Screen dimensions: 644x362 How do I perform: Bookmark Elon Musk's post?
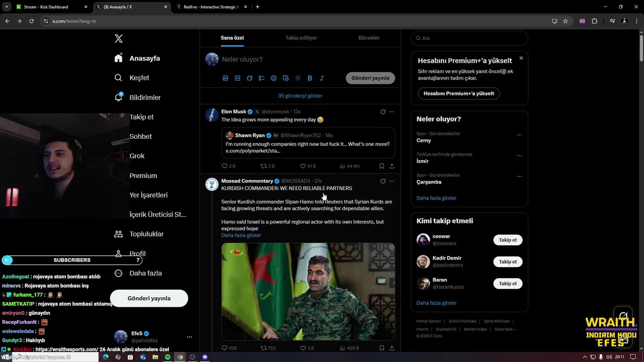(382, 166)
